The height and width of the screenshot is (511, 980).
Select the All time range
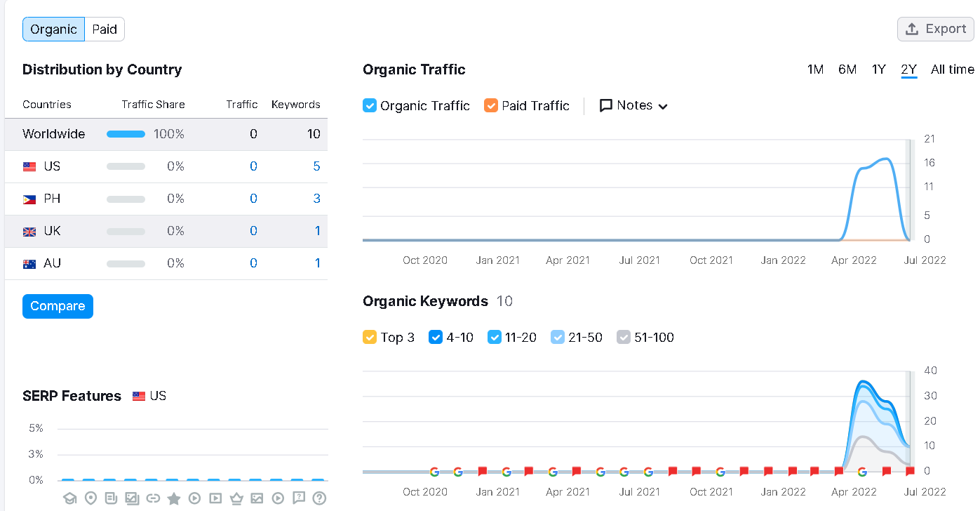[953, 69]
